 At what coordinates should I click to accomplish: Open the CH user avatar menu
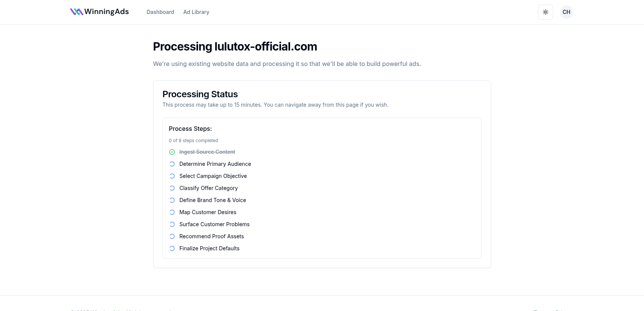566,12
